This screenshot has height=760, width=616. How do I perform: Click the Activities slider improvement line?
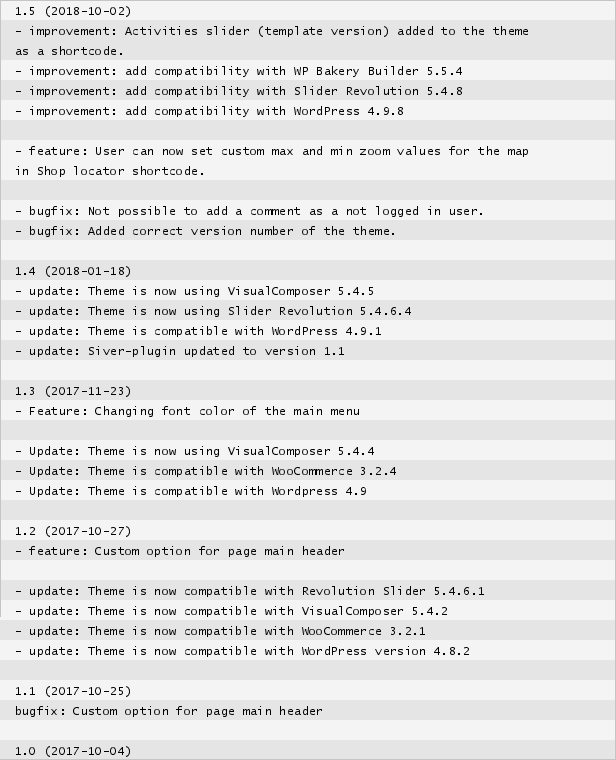(x=271, y=31)
